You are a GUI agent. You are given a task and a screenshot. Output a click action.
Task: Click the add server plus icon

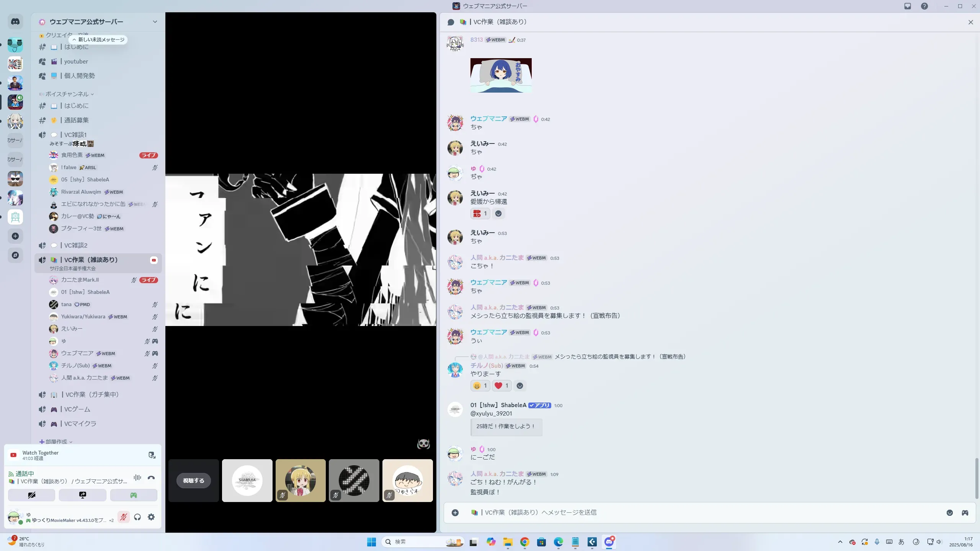click(x=15, y=236)
